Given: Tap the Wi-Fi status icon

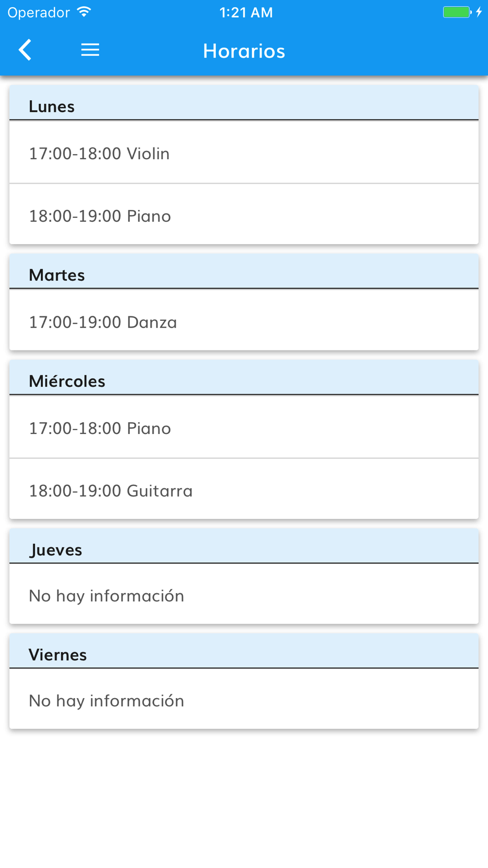Looking at the screenshot, I should (x=84, y=12).
